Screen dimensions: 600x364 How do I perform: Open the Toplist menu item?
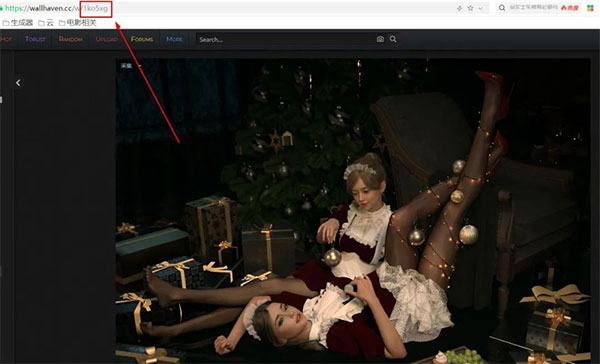pyautogui.click(x=35, y=39)
